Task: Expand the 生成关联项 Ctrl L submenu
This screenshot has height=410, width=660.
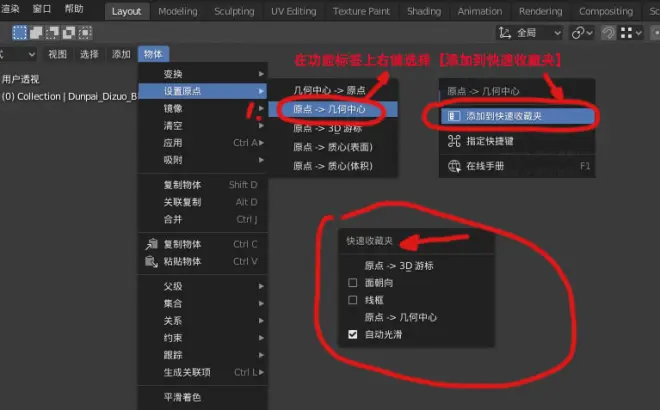Action: (203, 373)
